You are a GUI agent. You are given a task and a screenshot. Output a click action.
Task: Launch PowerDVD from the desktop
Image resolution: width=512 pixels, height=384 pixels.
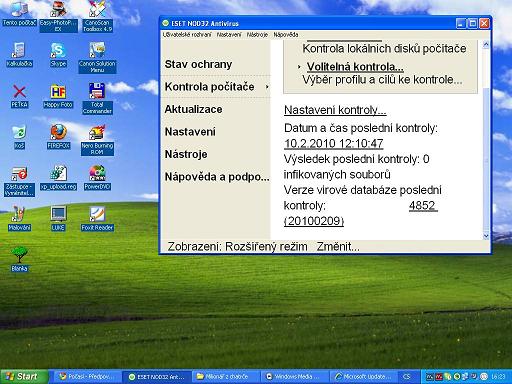tap(97, 178)
